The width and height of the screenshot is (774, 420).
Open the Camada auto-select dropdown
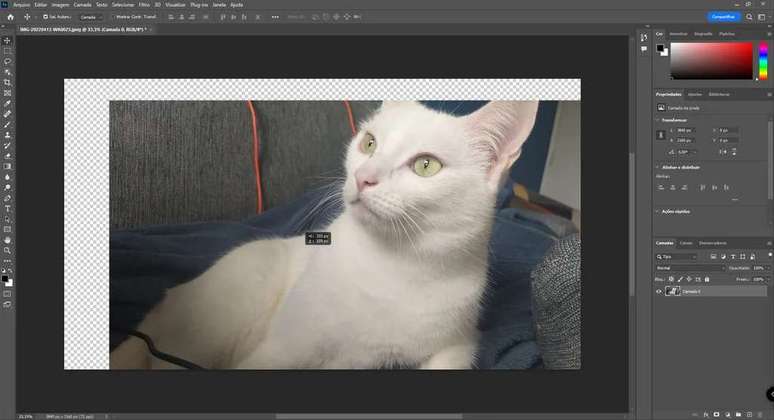click(91, 17)
